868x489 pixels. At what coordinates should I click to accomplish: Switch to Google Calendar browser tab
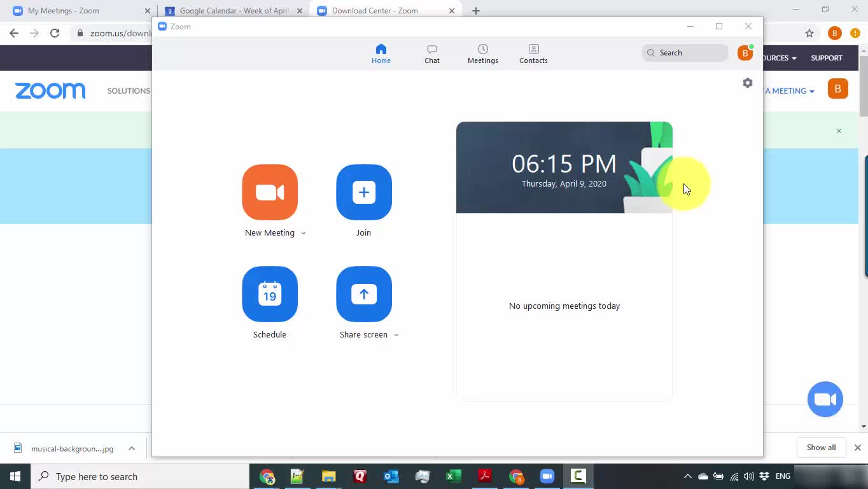pos(233,11)
